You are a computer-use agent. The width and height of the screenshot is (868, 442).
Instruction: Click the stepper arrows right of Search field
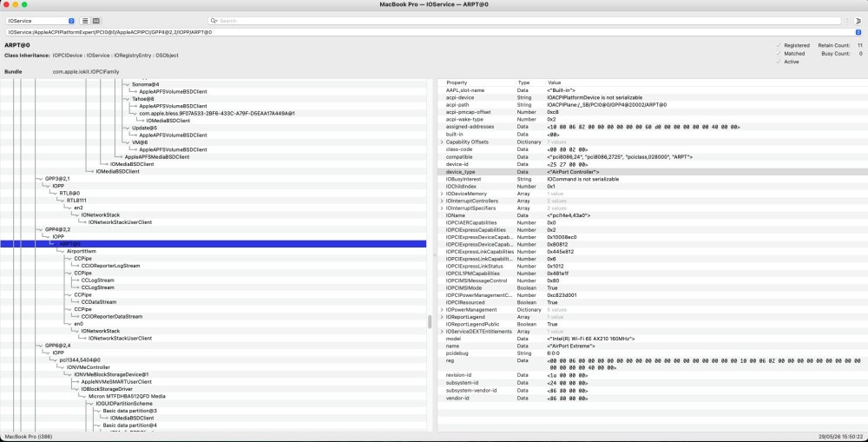(x=847, y=21)
